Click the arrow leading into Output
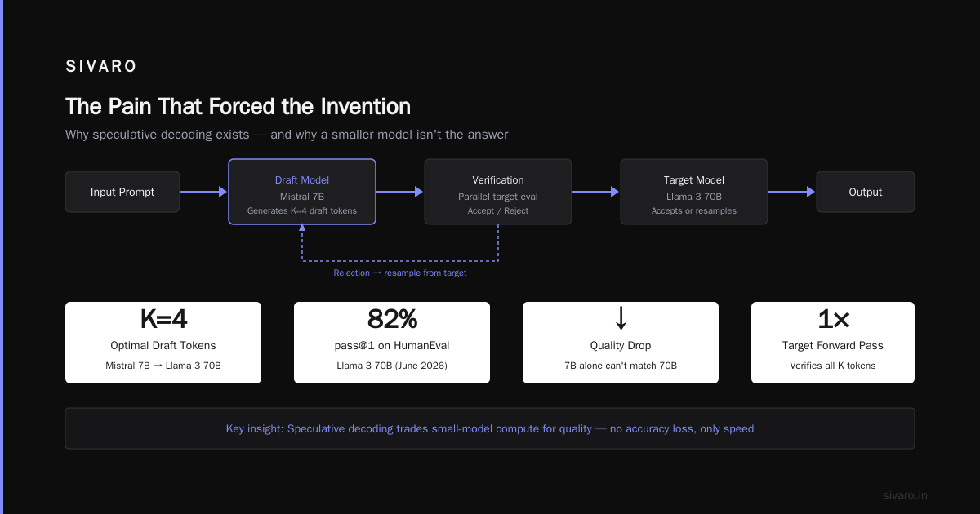This screenshot has width=980, height=514. pyautogui.click(x=791, y=192)
